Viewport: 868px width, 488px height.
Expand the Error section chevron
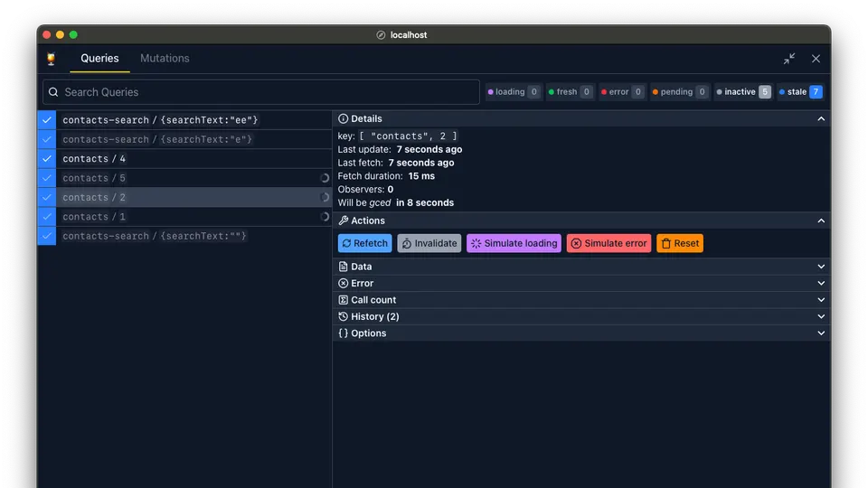pyautogui.click(x=821, y=283)
